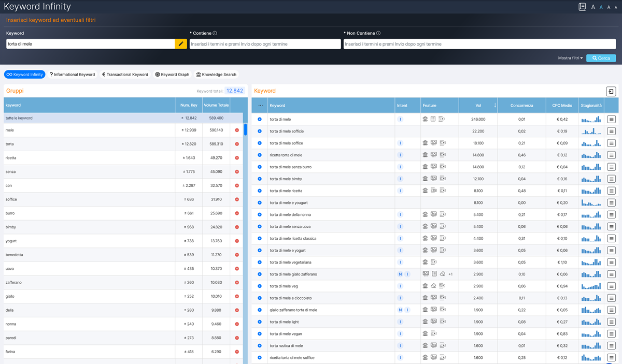The width and height of the screenshot is (622, 364).
Task: Click the +1 feature indicator for 'torta di mele giallo zafferano'
Action: pos(450,274)
